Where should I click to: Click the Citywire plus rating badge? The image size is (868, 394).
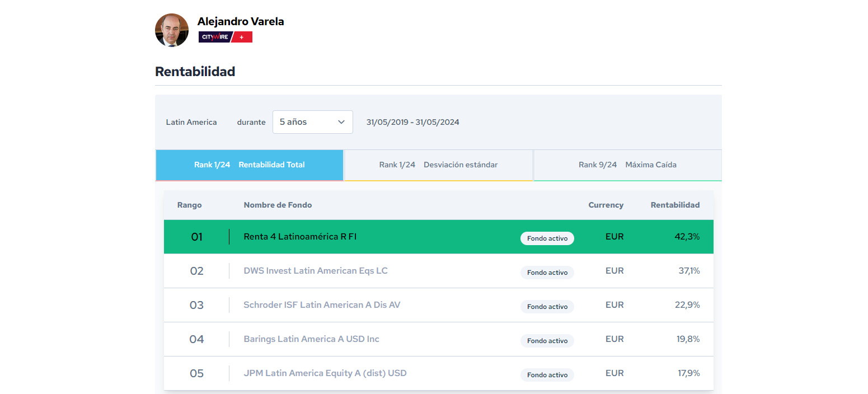[226, 37]
